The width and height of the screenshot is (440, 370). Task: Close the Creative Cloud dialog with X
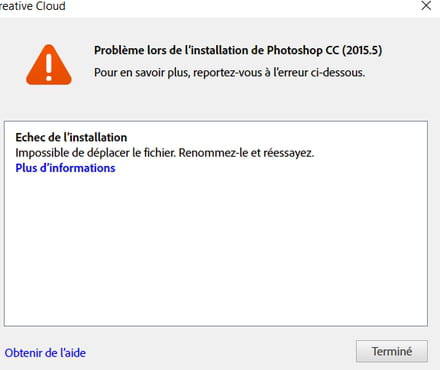[x=426, y=6]
